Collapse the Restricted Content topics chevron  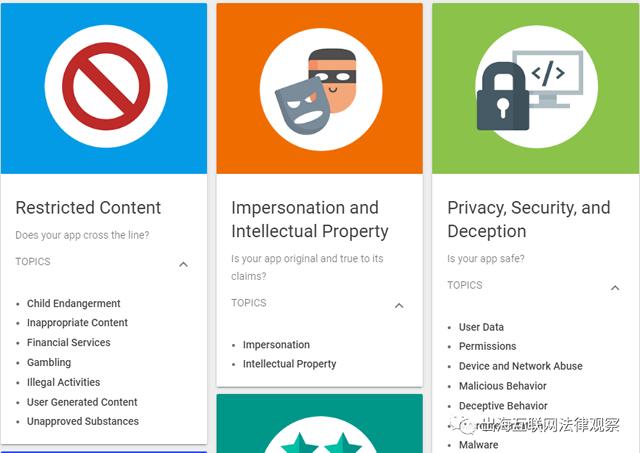point(183,264)
